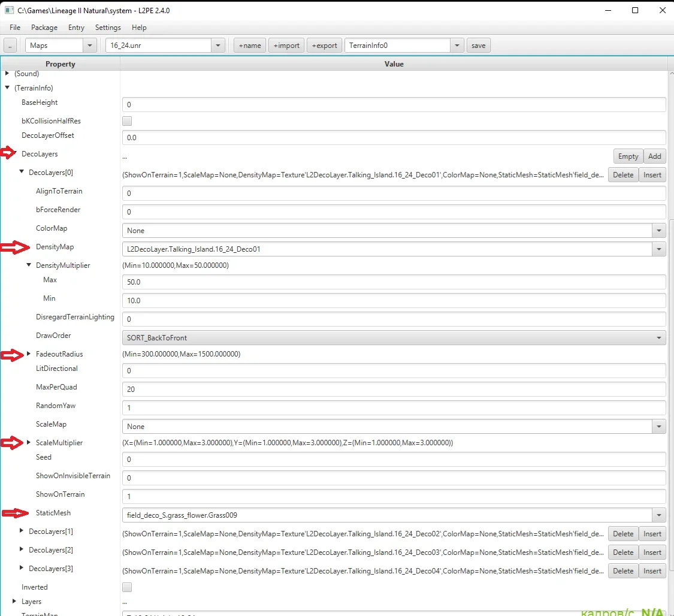Image resolution: width=674 pixels, height=616 pixels.
Task: Open the Package menu
Action: (x=44, y=28)
